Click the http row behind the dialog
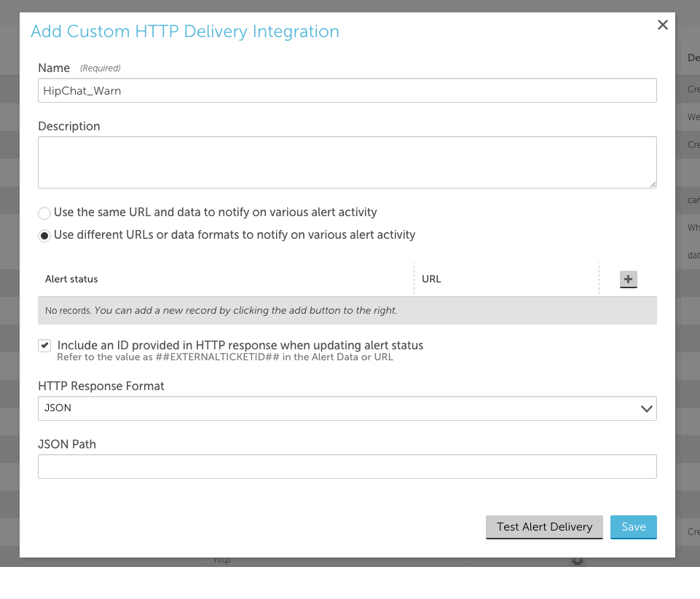The height and width of the screenshot is (599, 700). (x=220, y=559)
